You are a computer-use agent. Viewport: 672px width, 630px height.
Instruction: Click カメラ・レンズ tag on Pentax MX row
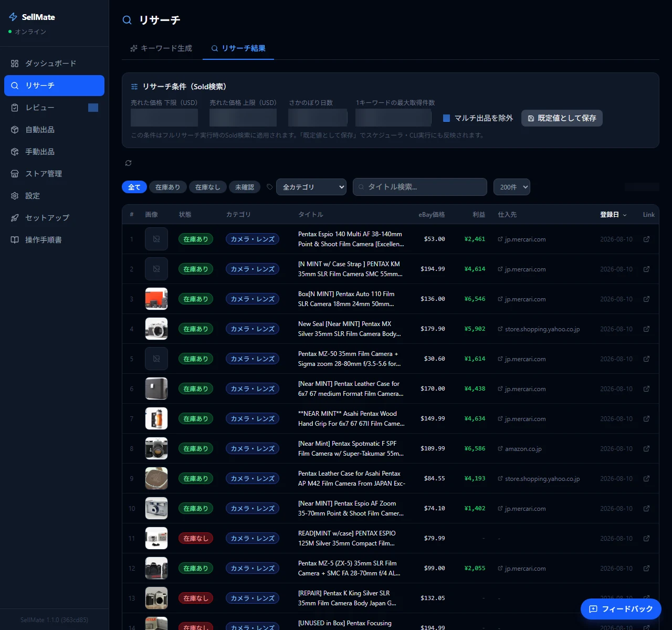pos(253,329)
